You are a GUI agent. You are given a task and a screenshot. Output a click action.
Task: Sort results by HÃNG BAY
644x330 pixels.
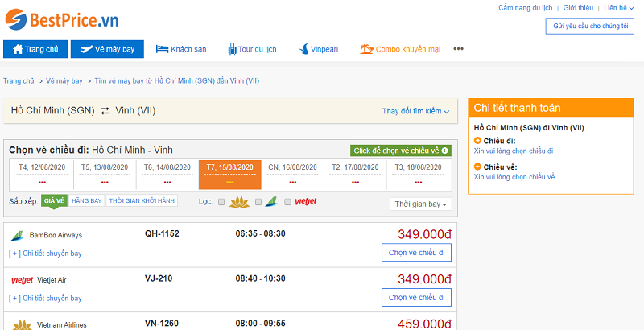(87, 200)
